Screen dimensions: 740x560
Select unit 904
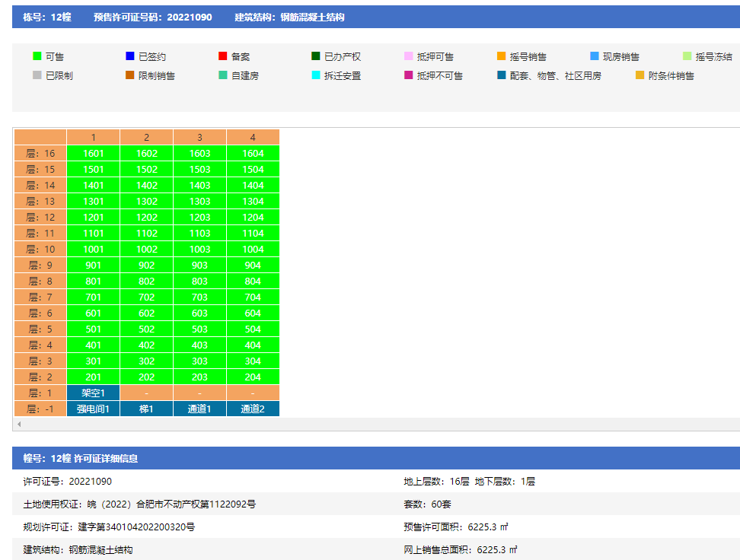point(253,265)
